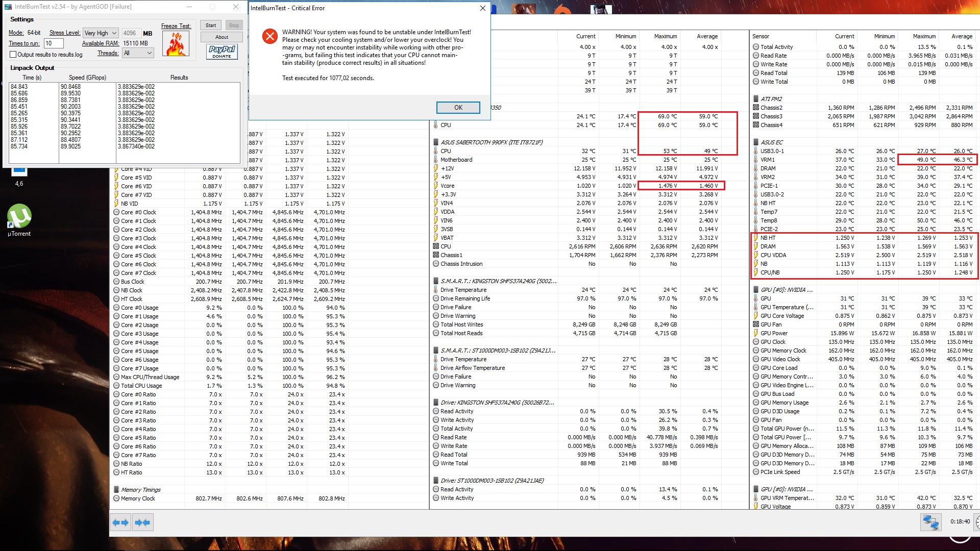Open the Stress Level dropdown
Viewport: 980px width, 551px height.
point(101,33)
